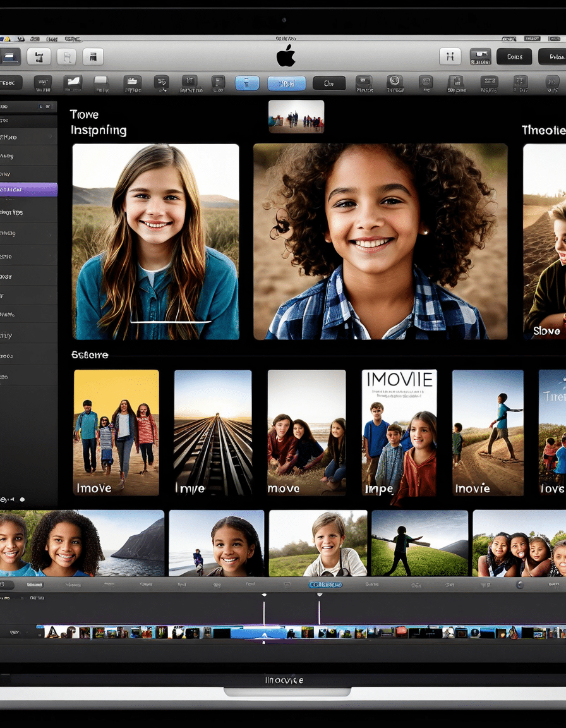Click the Theotie heading at the top right
Image resolution: width=566 pixels, height=728 pixels.
pyautogui.click(x=543, y=130)
